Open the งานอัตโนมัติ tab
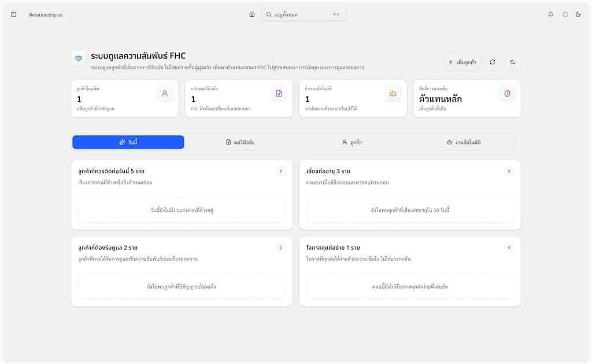Image resolution: width=592 pixels, height=364 pixels. click(x=464, y=142)
